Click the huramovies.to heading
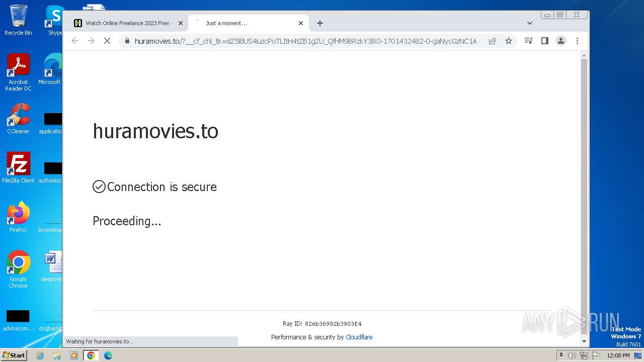The width and height of the screenshot is (644, 362). point(155,131)
